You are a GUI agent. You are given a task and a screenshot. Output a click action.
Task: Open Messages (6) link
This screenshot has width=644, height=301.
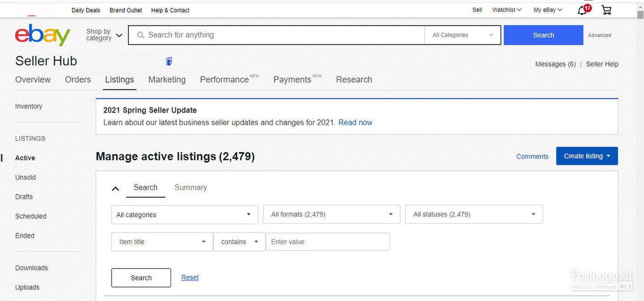click(x=555, y=64)
